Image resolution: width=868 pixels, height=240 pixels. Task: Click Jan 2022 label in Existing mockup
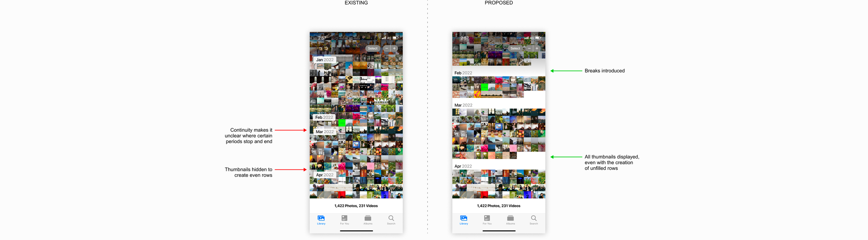click(x=325, y=60)
